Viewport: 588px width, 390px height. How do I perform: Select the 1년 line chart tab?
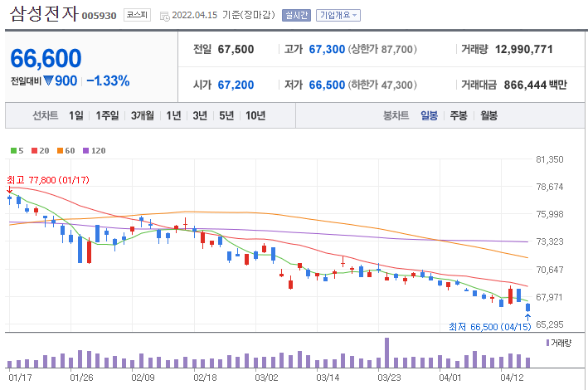(173, 115)
